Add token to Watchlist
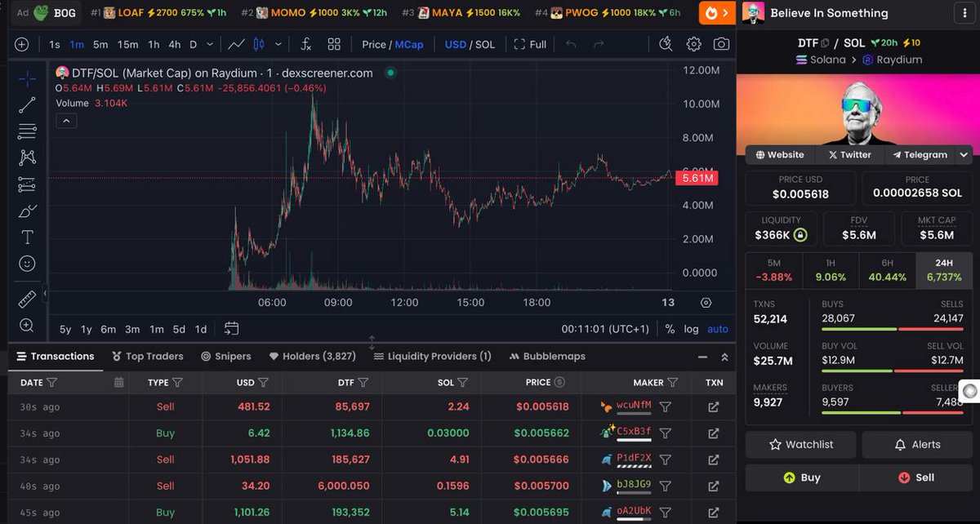The width and height of the screenshot is (980, 524). point(800,445)
